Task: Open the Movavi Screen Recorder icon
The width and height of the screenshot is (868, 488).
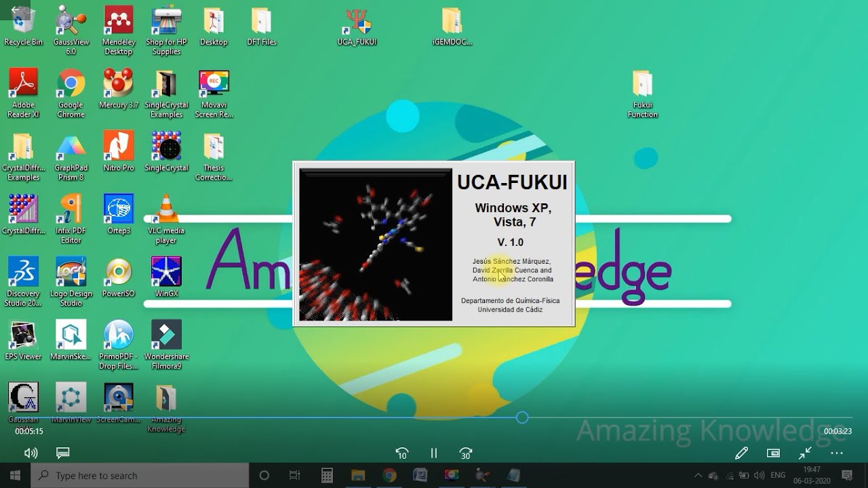Action: (214, 94)
